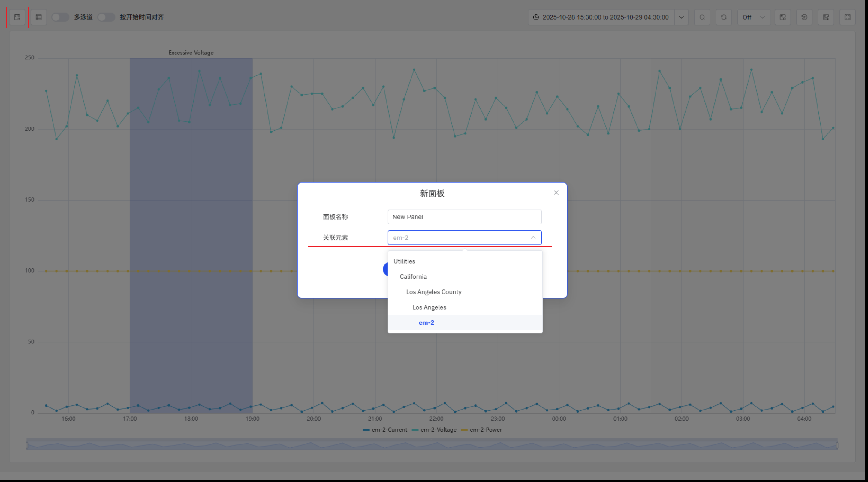Click the save panel icon in top-left toolbar
Screen dimensions: 868x482
pyautogui.click(x=17, y=17)
